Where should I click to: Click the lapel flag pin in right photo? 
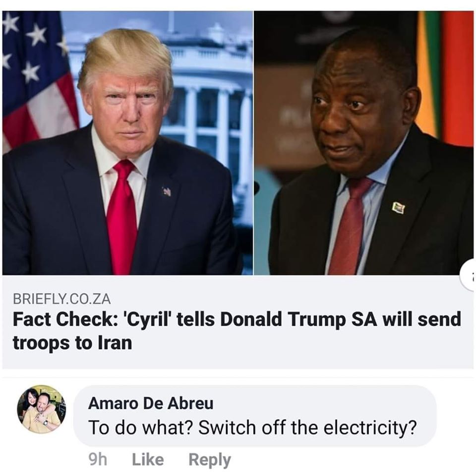(398, 208)
